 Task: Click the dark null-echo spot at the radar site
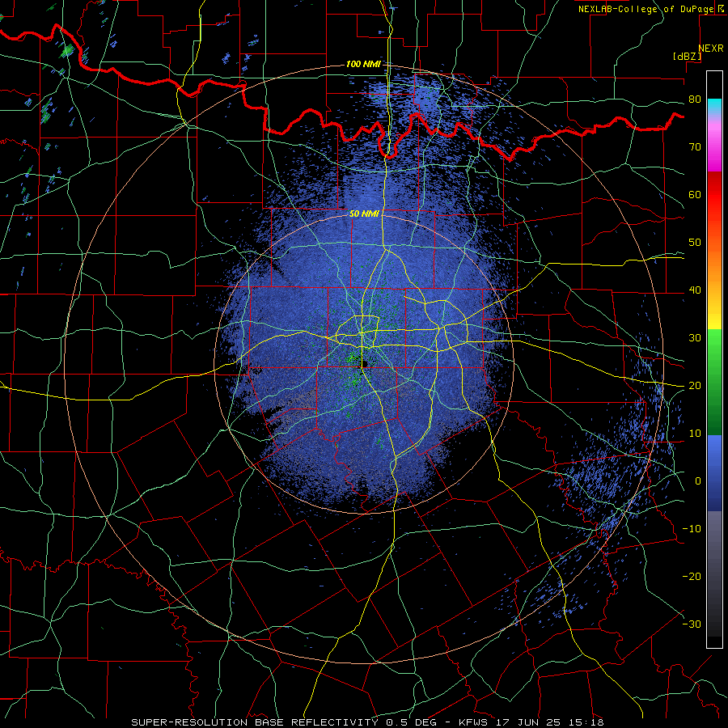pyautogui.click(x=365, y=363)
